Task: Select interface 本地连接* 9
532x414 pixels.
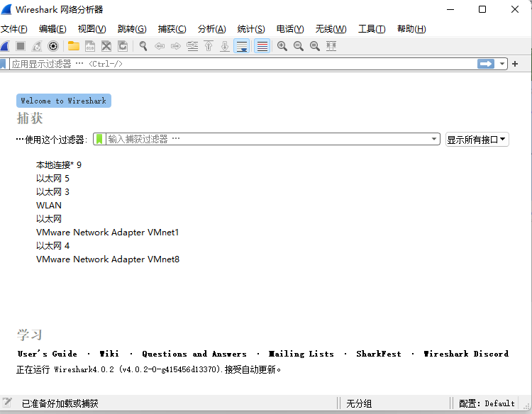Action: click(59, 165)
